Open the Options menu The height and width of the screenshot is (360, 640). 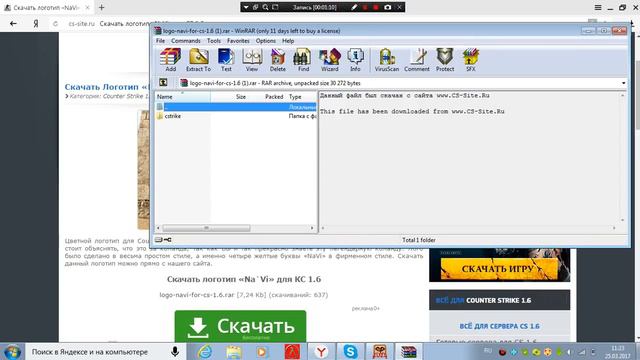click(x=266, y=41)
